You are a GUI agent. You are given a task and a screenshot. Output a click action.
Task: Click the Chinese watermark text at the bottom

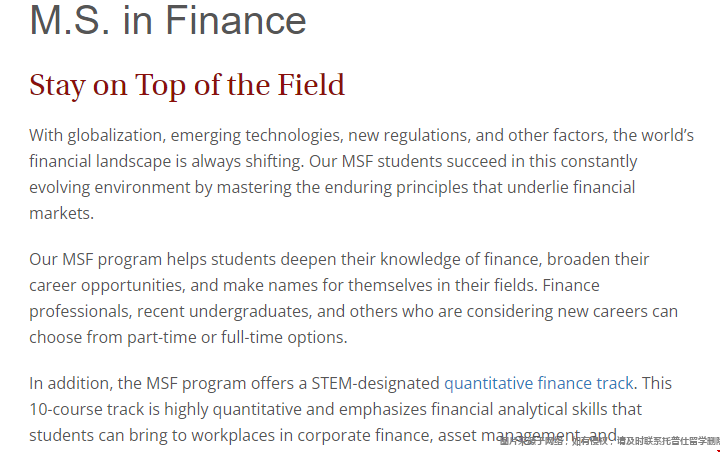click(610, 441)
